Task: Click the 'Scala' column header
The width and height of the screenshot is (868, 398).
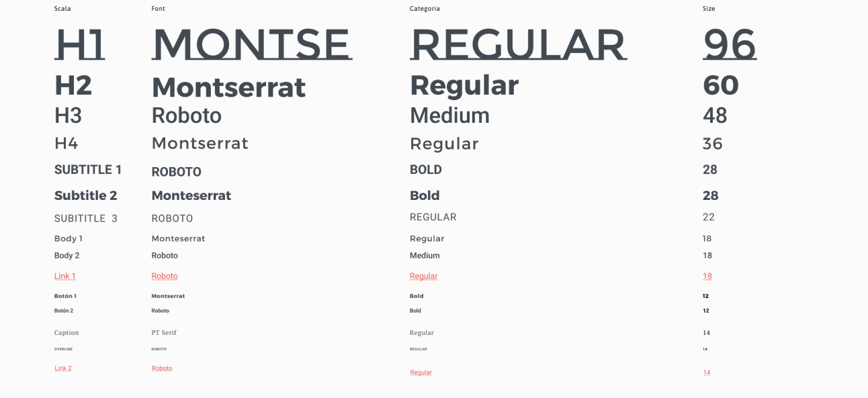Action: [x=62, y=9]
